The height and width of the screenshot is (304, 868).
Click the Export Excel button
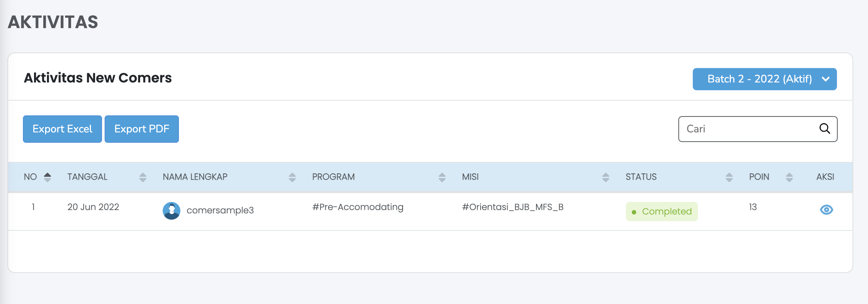pos(62,129)
